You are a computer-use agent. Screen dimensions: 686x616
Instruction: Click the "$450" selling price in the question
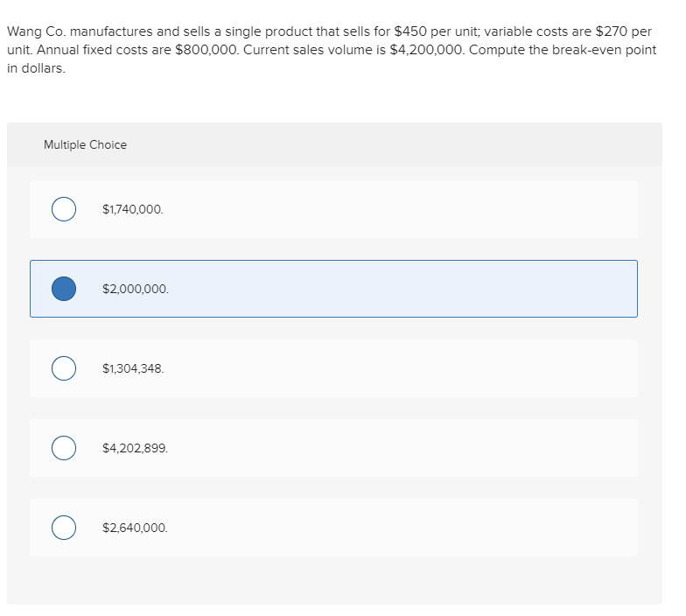[x=410, y=31]
